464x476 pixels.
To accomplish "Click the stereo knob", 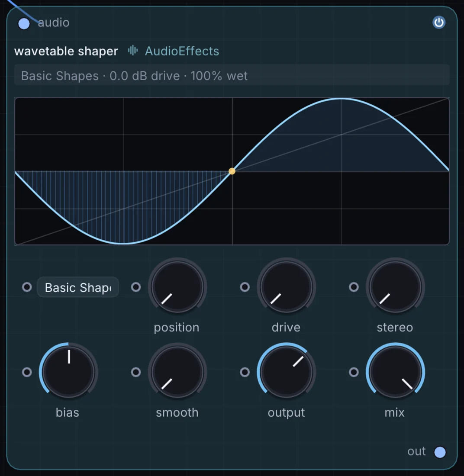I will [395, 287].
